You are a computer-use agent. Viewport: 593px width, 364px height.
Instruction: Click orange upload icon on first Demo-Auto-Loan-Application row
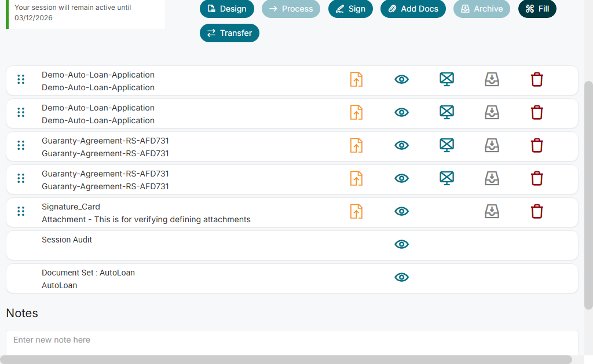(x=356, y=79)
